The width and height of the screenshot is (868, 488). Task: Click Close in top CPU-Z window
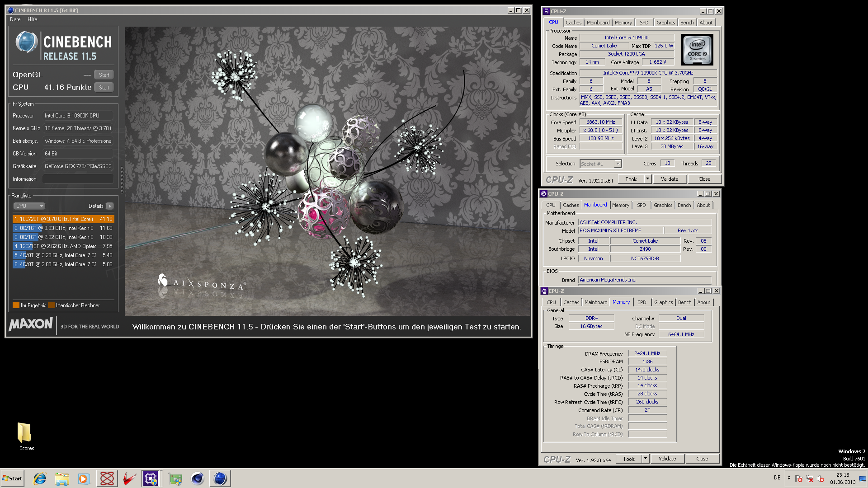pyautogui.click(x=704, y=179)
